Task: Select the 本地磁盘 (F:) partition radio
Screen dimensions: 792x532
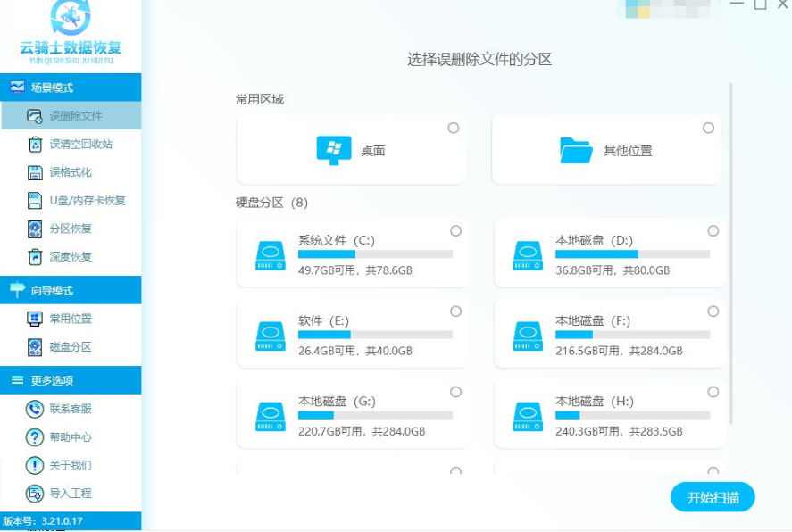Action: click(x=712, y=312)
